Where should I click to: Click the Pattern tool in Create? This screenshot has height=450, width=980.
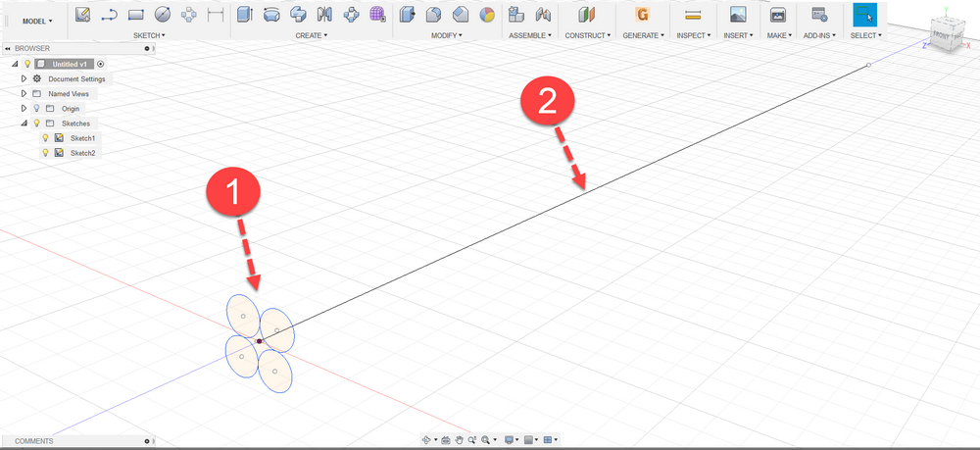[351, 14]
